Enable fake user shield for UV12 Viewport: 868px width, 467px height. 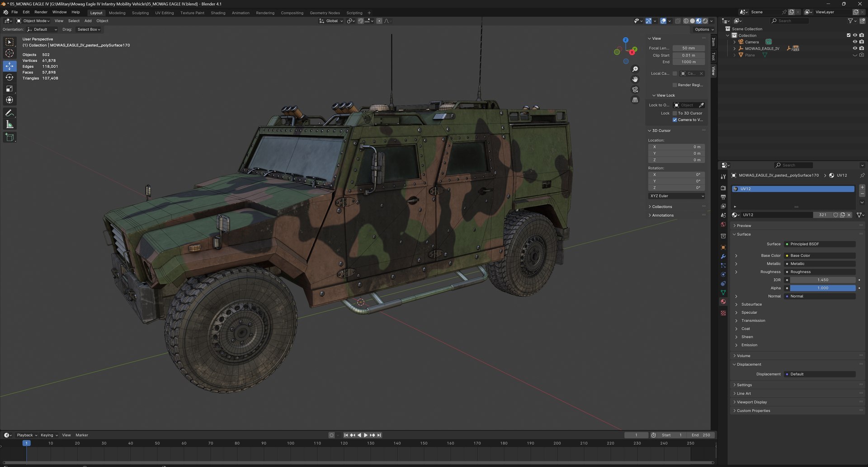835,215
